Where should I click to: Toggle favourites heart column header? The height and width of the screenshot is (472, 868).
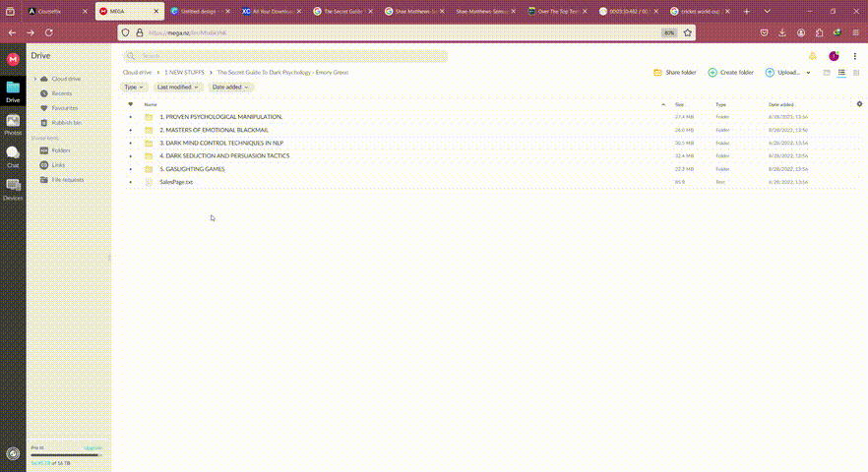tap(131, 104)
